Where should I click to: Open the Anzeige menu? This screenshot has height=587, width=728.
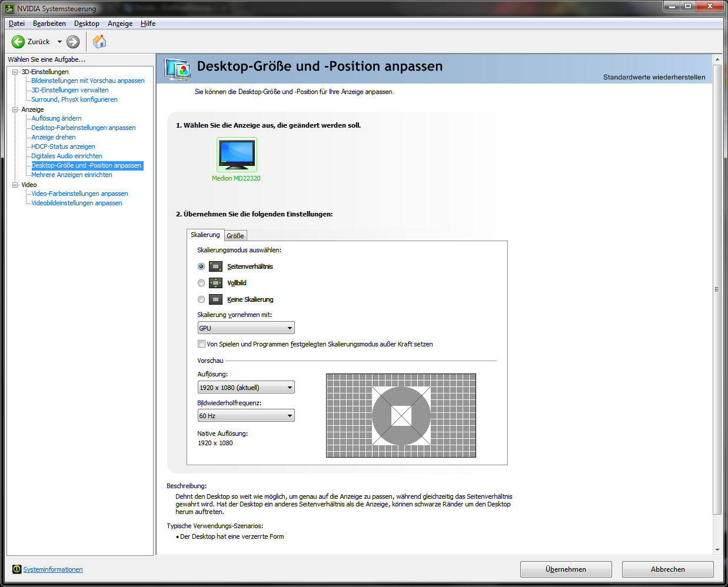tap(120, 24)
